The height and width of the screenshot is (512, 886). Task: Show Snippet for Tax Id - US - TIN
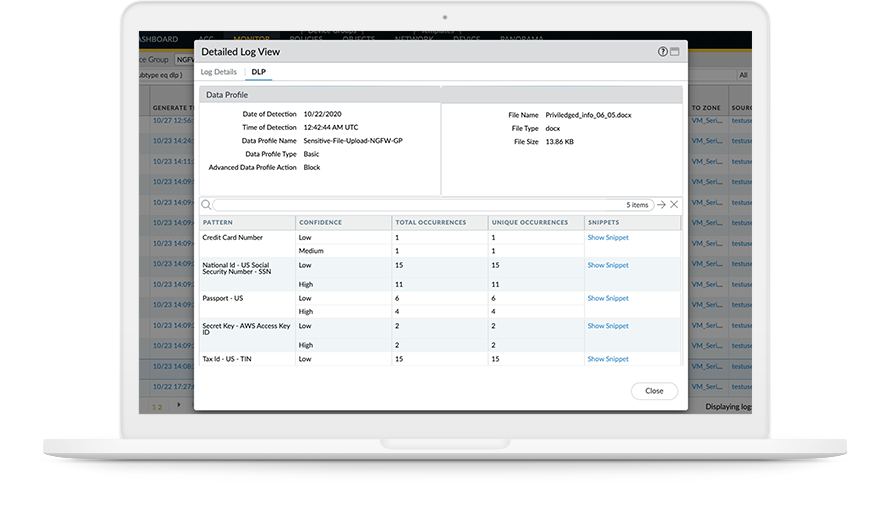click(x=608, y=359)
